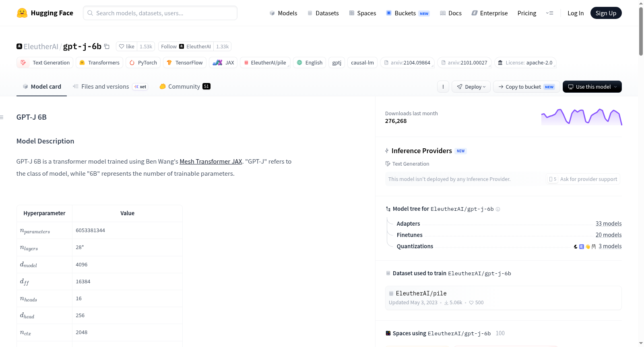Open the arxiv:2104.09864 paper tag

click(407, 62)
